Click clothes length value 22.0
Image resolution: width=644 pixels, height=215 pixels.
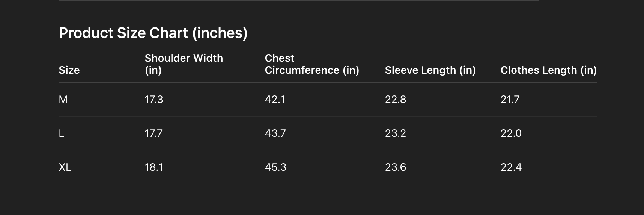tap(511, 133)
